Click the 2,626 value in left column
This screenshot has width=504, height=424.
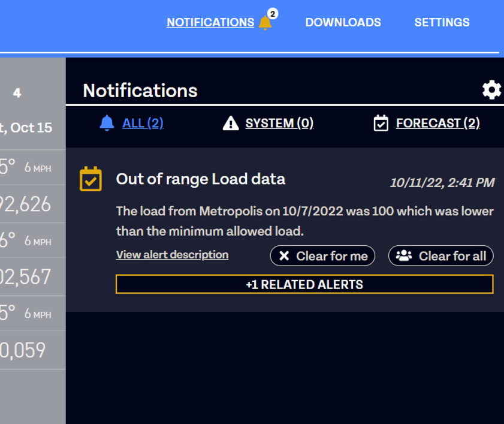click(25, 204)
